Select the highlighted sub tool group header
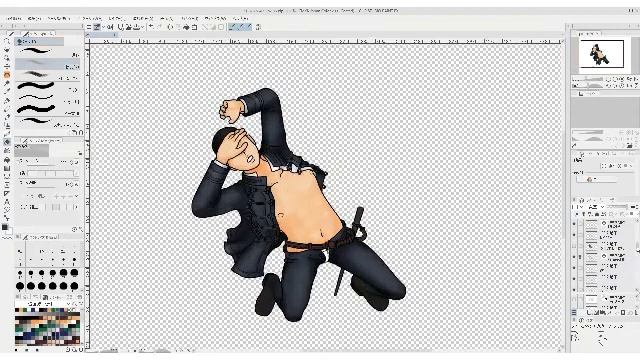The height and width of the screenshot is (360, 640). [x=39, y=41]
